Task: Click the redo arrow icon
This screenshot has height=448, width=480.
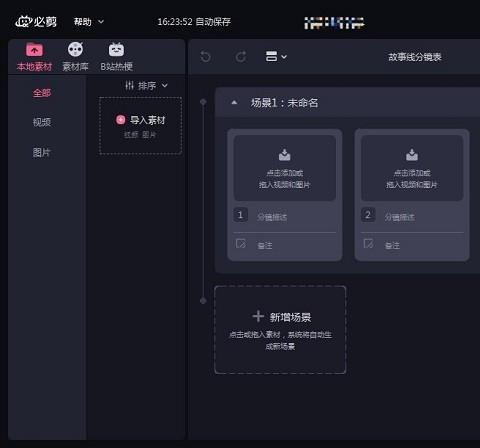Action: [241, 57]
